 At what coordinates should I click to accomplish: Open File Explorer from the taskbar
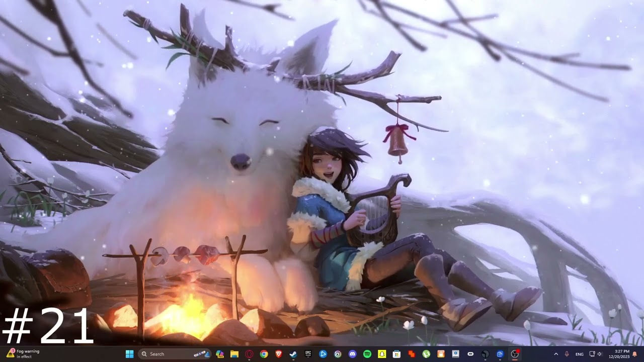point(234,354)
